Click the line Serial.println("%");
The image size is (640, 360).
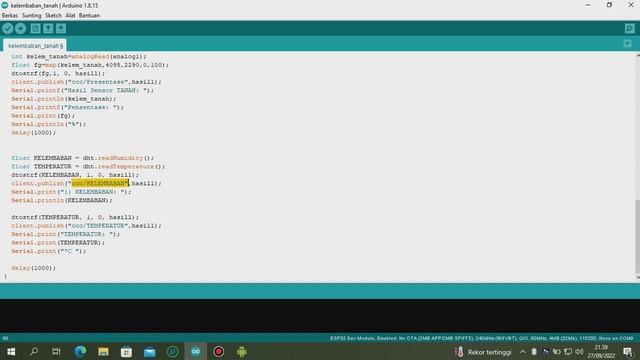click(49, 124)
